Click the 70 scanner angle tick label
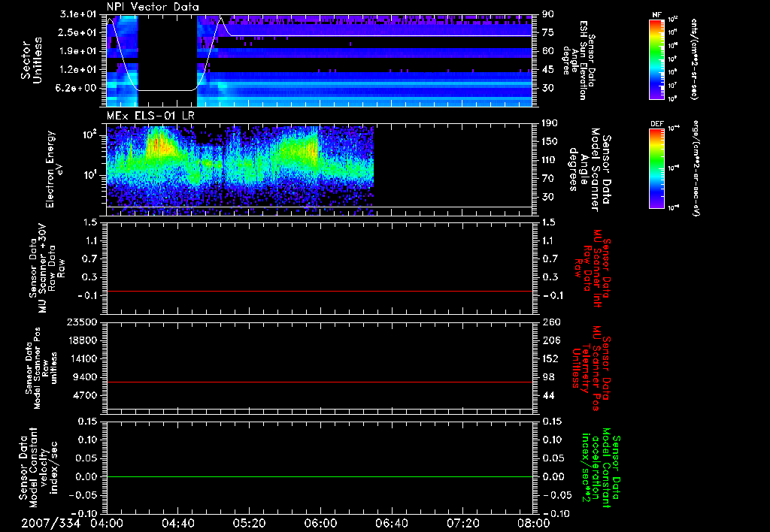Viewport: 770px width, 532px height. (548, 179)
